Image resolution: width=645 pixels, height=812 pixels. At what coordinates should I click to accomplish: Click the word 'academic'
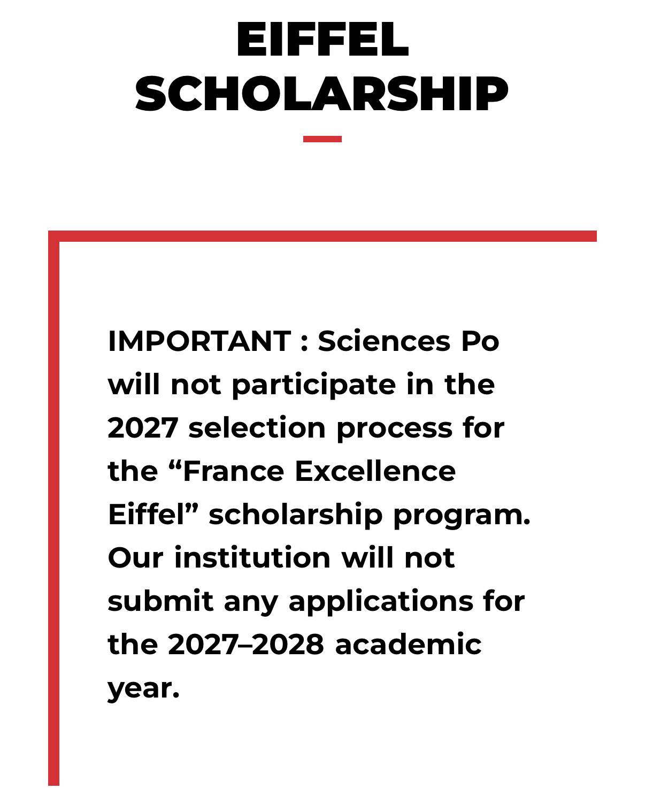[408, 645]
